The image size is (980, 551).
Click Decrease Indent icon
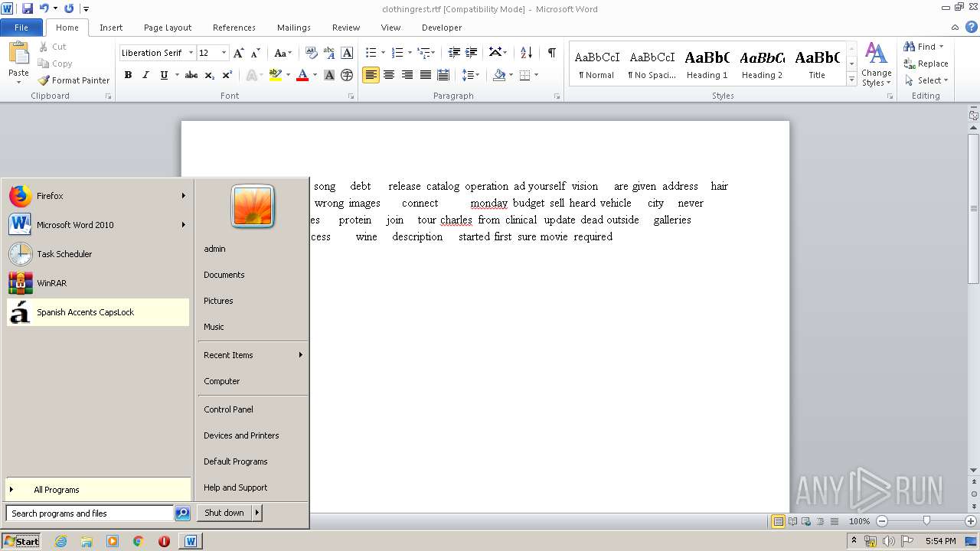454,52
